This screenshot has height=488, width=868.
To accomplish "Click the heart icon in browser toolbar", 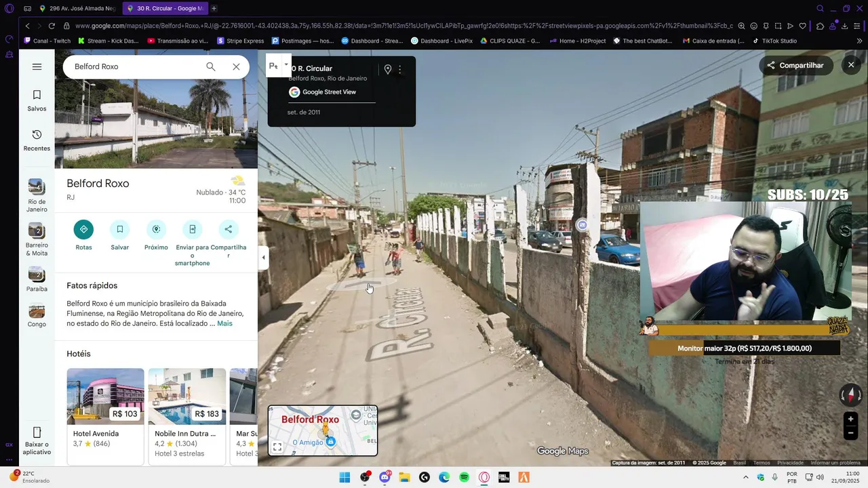I will pyautogui.click(x=803, y=26).
